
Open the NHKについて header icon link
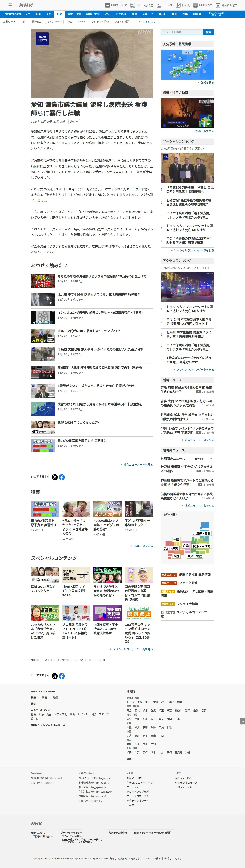(116, 5)
